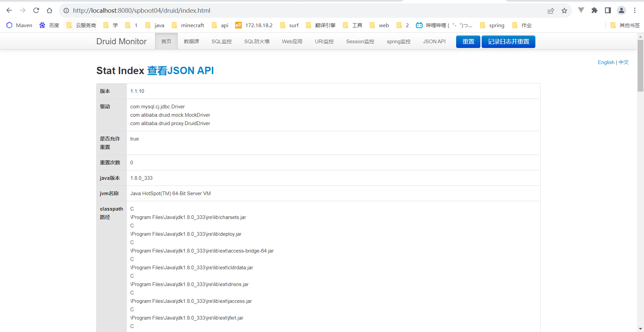Screen dimensions: 644x332
Task: Open bookmark folder named 1
Action: pyautogui.click(x=131, y=25)
